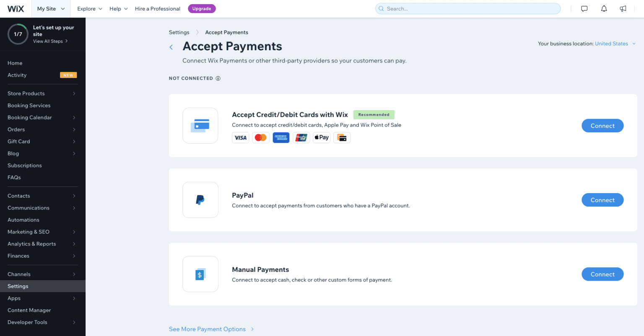The height and width of the screenshot is (336, 644).
Task: Click the credit card Wix Payments icon
Action: point(200,126)
